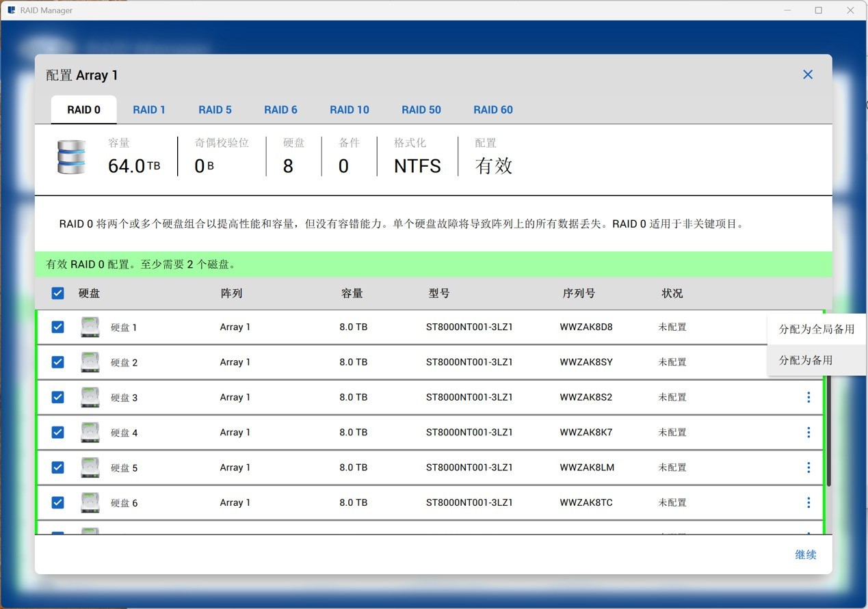Click the drive icon for 硬盘 1
The height and width of the screenshot is (609, 868).
pyautogui.click(x=90, y=327)
